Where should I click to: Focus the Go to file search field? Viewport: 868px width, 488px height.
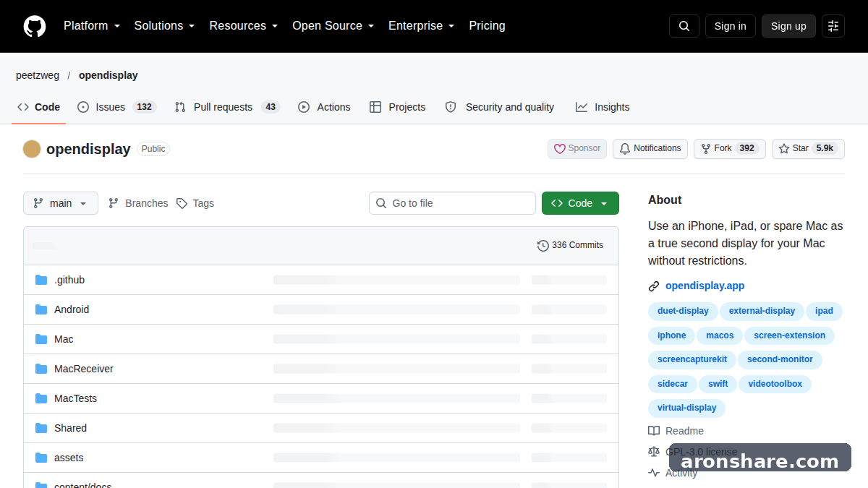point(452,203)
